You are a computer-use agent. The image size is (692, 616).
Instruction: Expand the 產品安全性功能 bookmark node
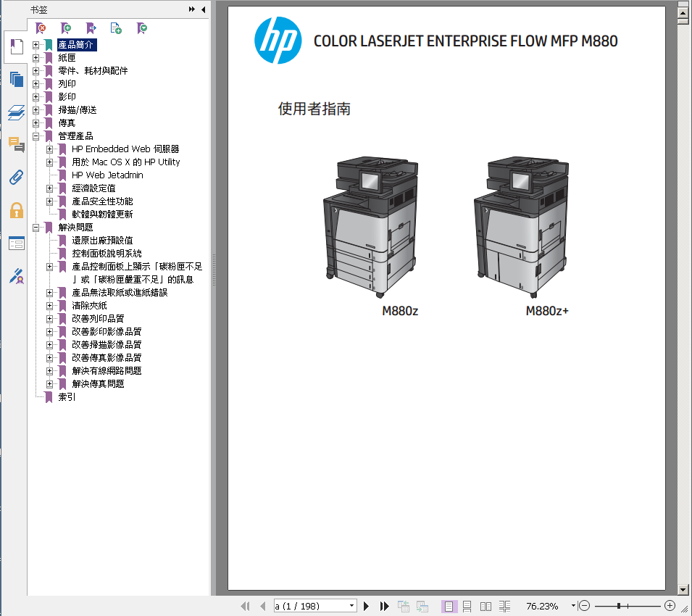[x=49, y=201]
